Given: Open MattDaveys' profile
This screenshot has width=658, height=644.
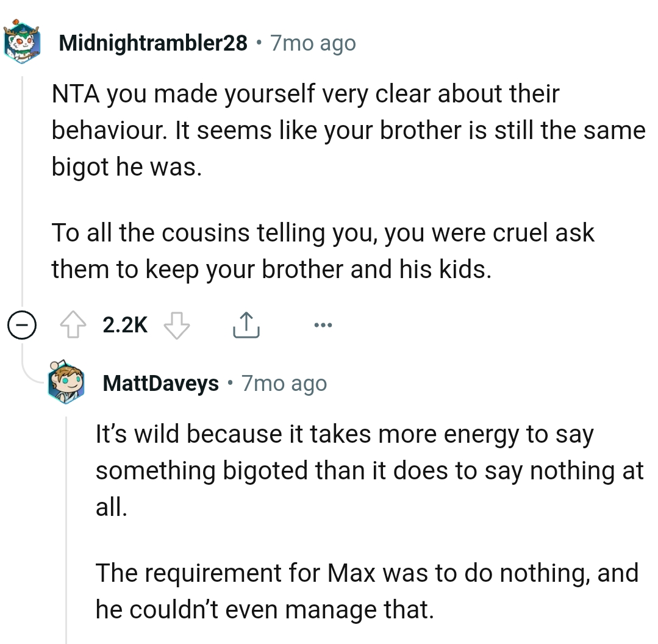Looking at the screenshot, I should tap(160, 383).
